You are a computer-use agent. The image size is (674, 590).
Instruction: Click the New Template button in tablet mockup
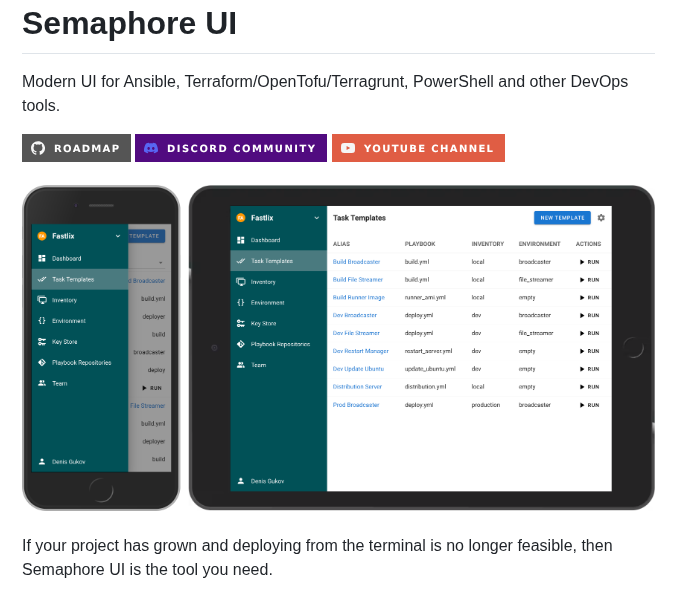pyautogui.click(x=562, y=218)
